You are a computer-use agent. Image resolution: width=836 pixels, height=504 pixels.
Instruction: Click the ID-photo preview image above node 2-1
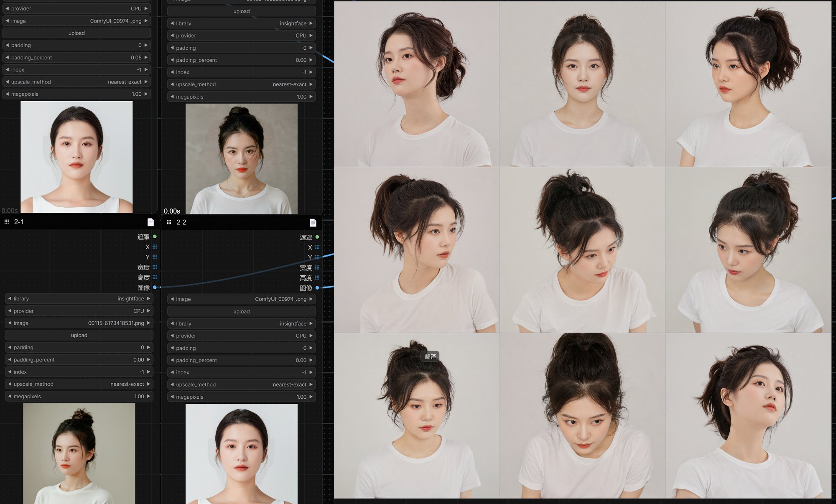point(76,157)
